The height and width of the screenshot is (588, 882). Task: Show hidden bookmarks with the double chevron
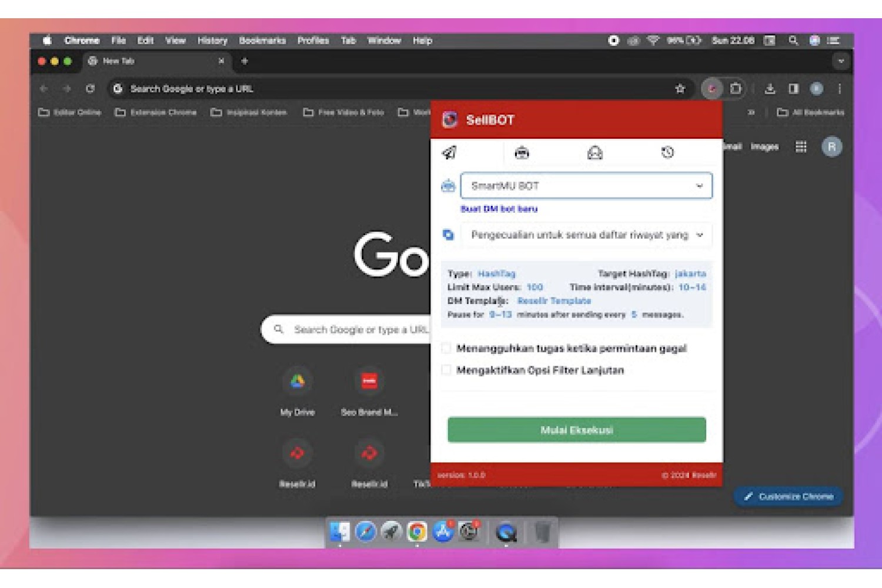coord(751,112)
